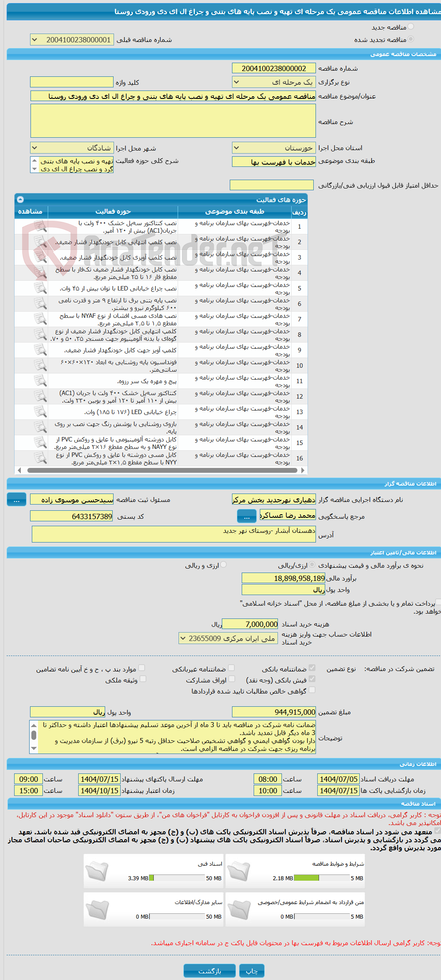The width and height of the screenshot is (441, 980).
Task: Open view icon for activity row 8
Action: click(40, 335)
